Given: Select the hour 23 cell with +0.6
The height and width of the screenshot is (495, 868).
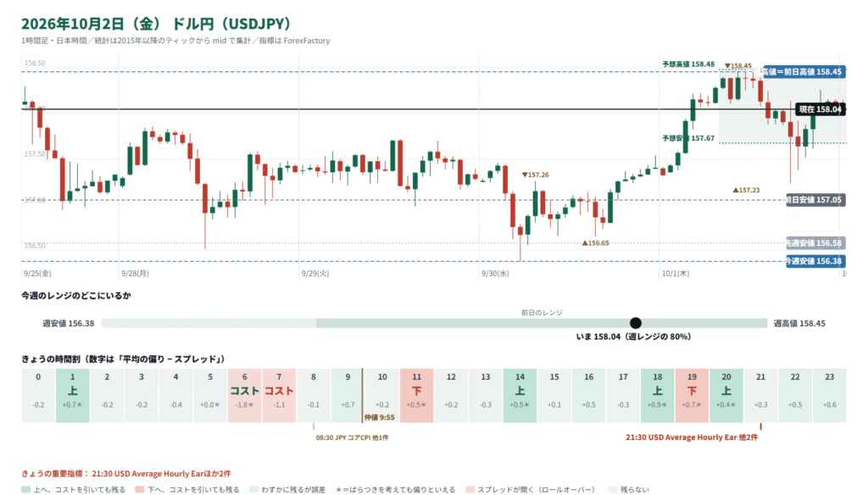Looking at the screenshot, I should [829, 395].
